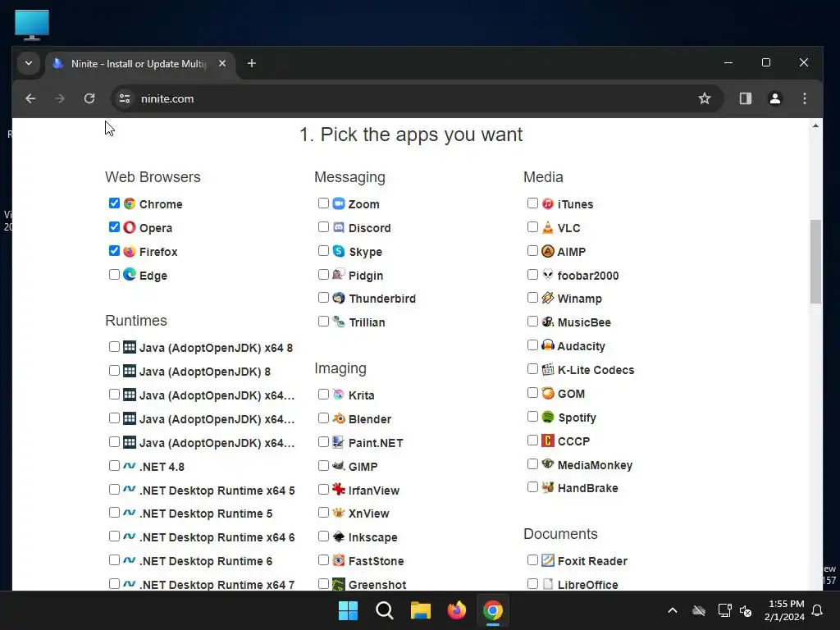840x630 pixels.
Task: Open the notifications bell
Action: (x=818, y=610)
